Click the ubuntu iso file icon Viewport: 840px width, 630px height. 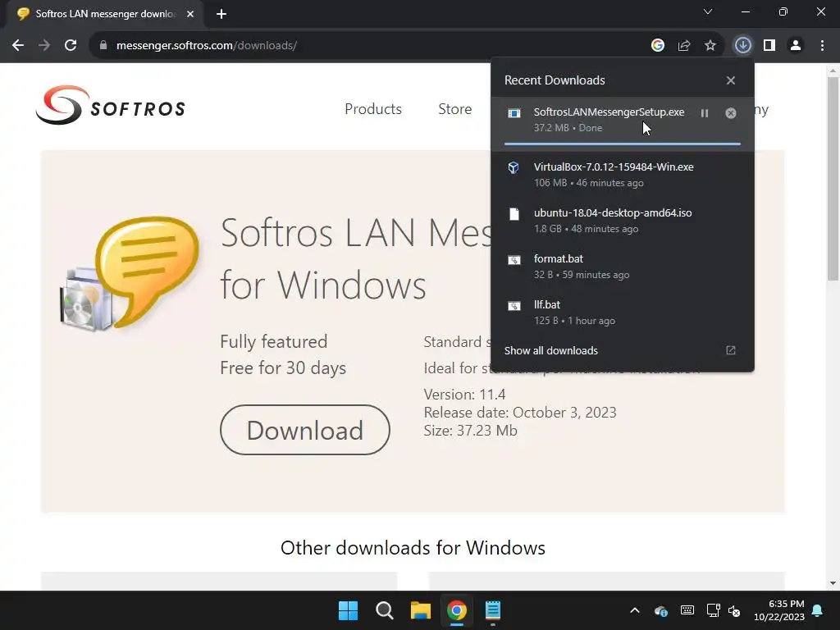coord(514,214)
